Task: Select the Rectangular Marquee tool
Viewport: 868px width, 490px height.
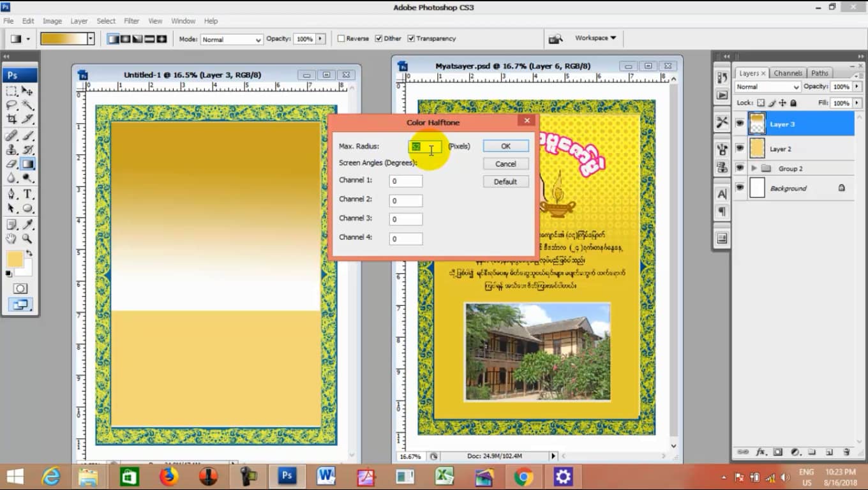Action: pyautogui.click(x=11, y=91)
